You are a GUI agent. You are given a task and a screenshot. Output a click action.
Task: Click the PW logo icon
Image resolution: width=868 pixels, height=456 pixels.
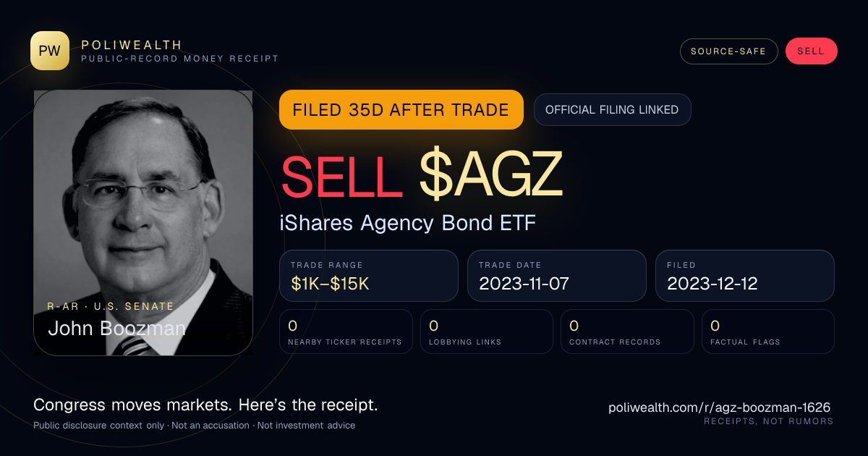(50, 51)
